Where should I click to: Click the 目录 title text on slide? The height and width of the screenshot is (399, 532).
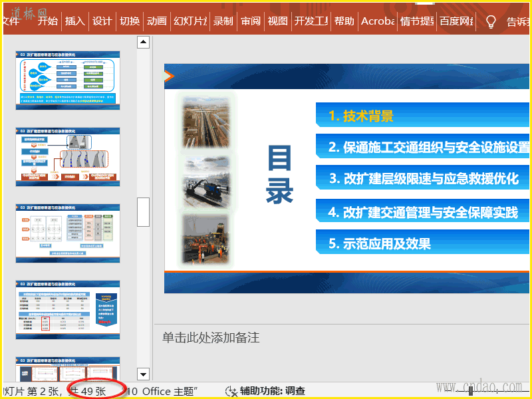[x=279, y=174]
